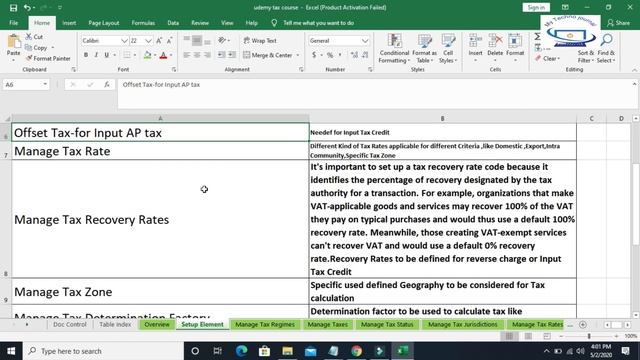The image size is (640, 360).
Task: Toggle Wrap Text
Action: 260,40
